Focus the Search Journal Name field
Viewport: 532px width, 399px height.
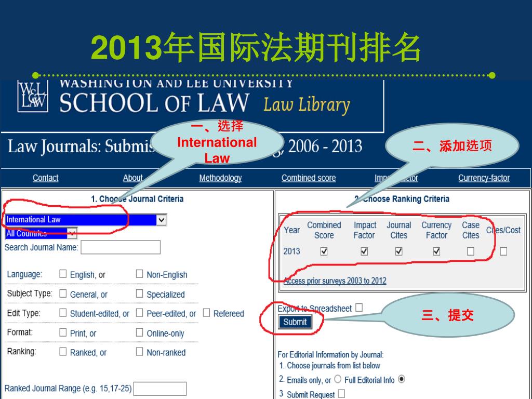tap(121, 247)
